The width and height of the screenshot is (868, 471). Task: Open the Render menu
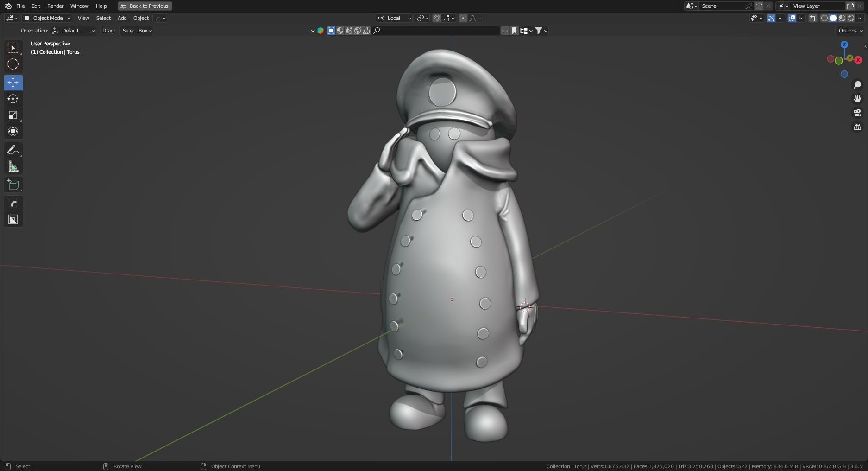[55, 6]
